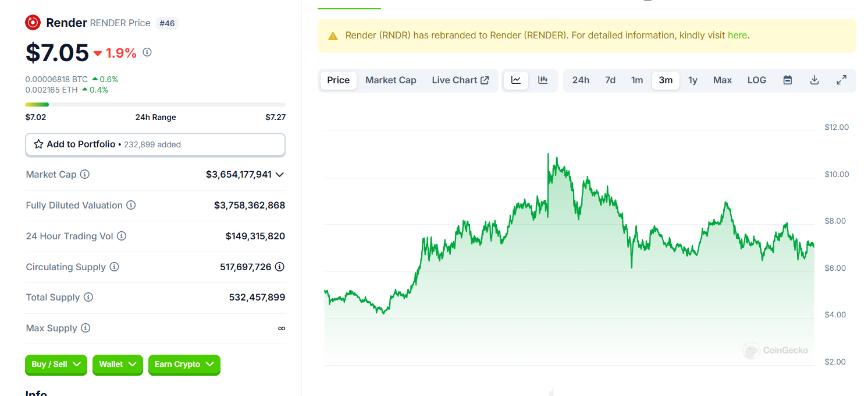
Task: Click the $7.02 range low value
Action: coord(35,117)
